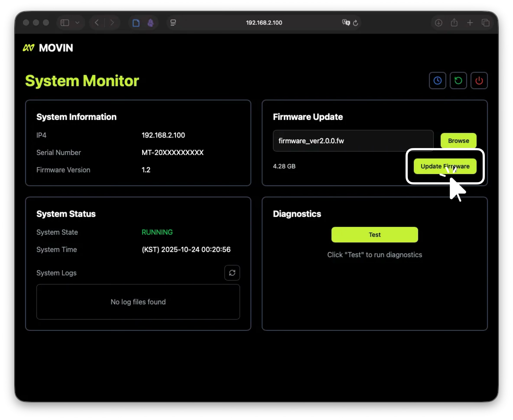Click the Share icon in toolbar
Screen dimensions: 513x420
coord(454,23)
